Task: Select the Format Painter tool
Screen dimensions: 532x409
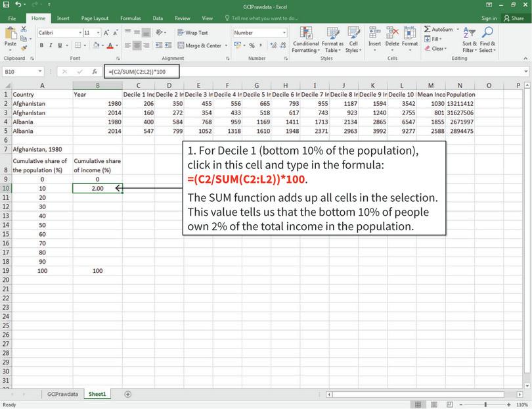Action: [x=23, y=48]
